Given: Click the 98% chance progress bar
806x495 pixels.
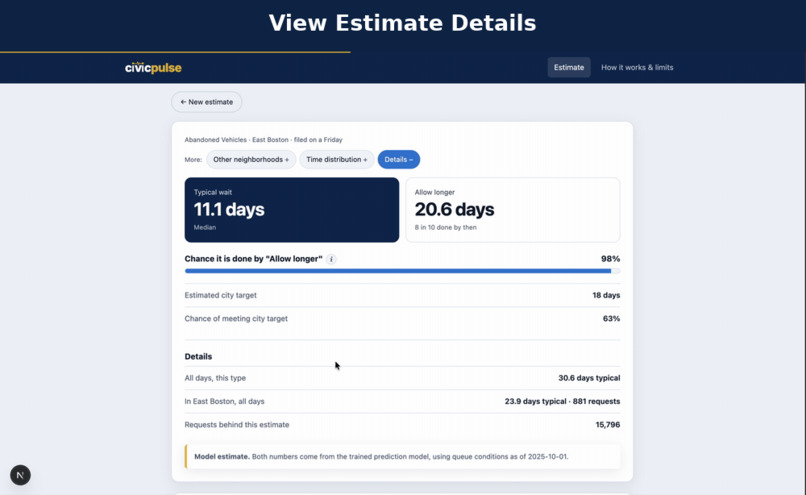Looking at the screenshot, I should pos(402,271).
